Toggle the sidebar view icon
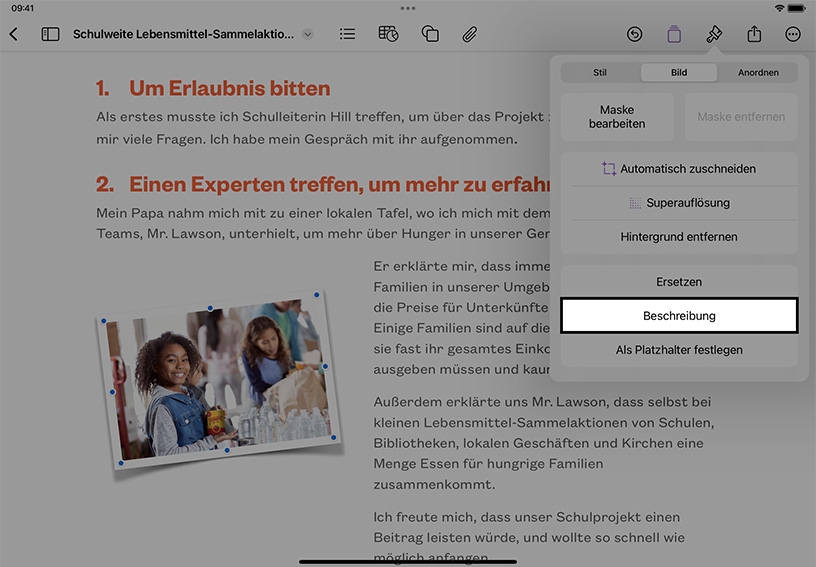The width and height of the screenshot is (816, 567). coord(50,34)
